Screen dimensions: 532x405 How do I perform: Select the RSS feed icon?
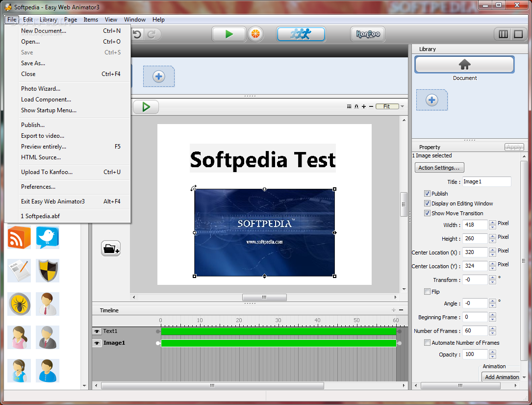19,238
